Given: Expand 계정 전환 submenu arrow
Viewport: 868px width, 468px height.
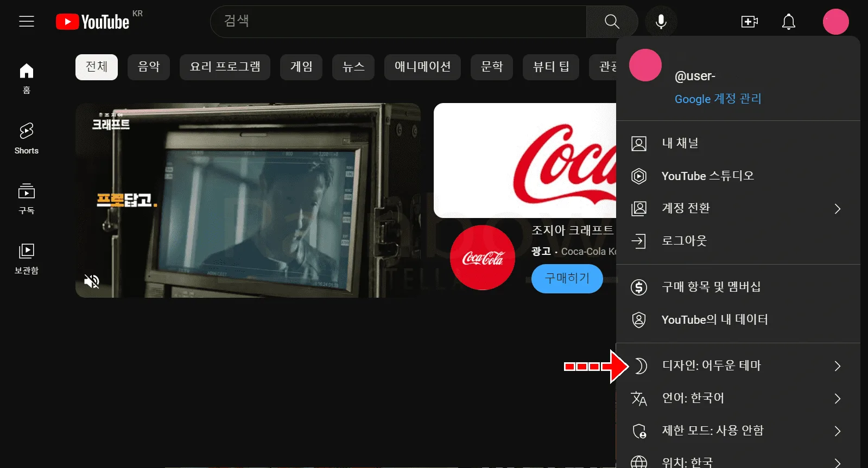Looking at the screenshot, I should click(838, 209).
